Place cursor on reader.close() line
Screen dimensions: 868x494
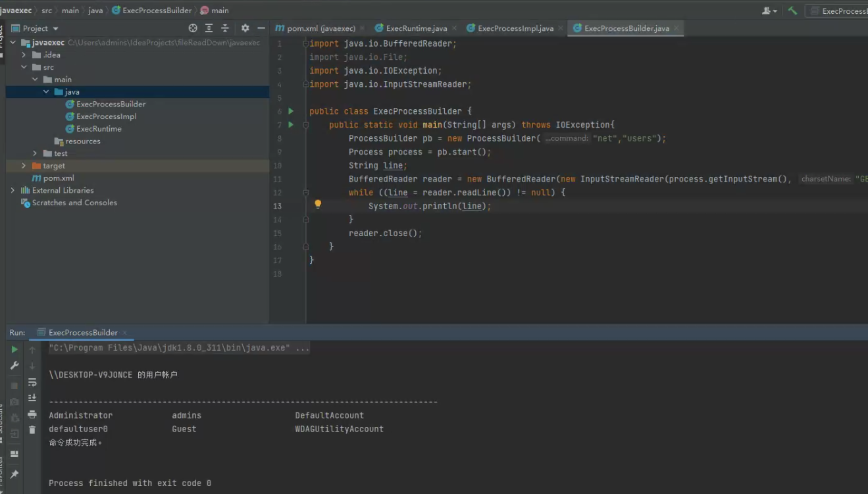(x=385, y=233)
